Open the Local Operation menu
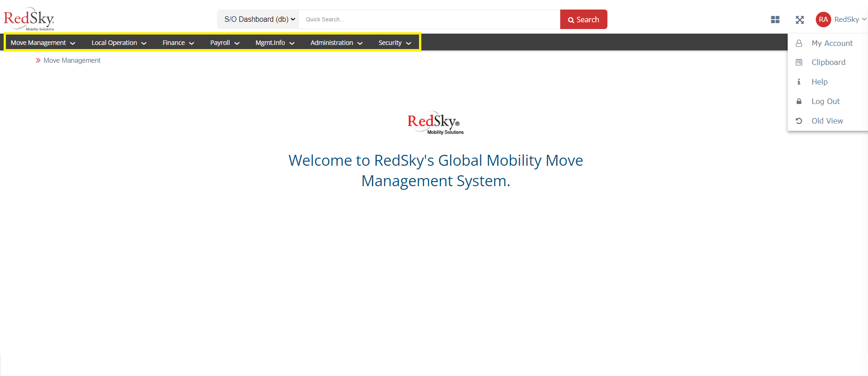Viewport: 868px width, 376px height. [119, 43]
